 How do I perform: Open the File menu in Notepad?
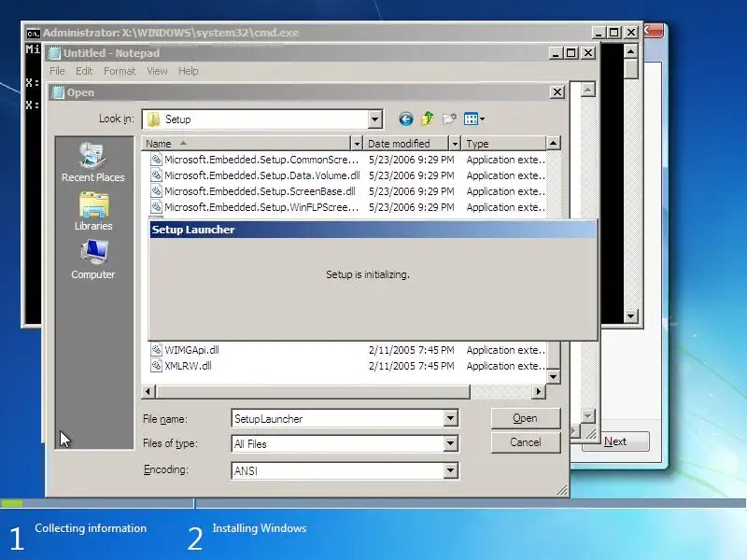[57, 71]
